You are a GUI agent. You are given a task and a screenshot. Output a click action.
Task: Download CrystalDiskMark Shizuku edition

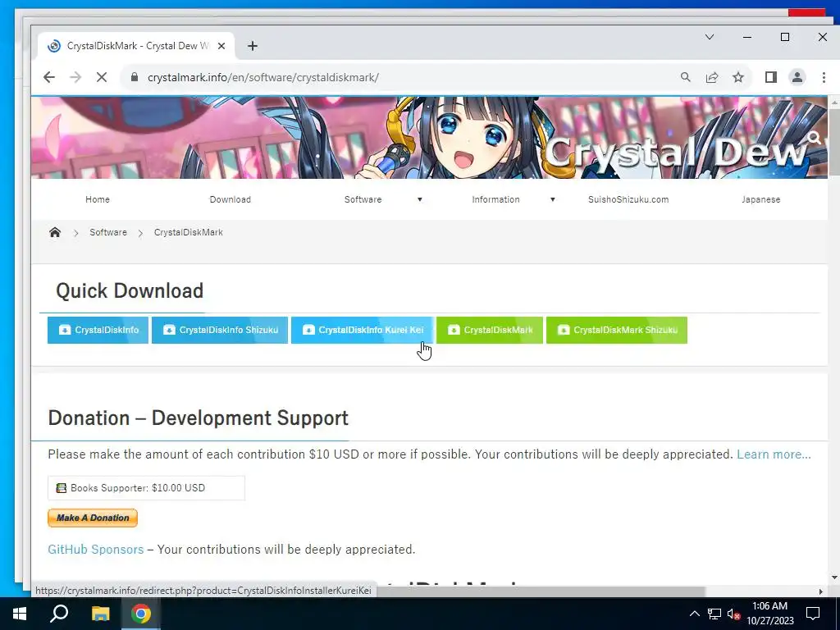click(x=617, y=330)
